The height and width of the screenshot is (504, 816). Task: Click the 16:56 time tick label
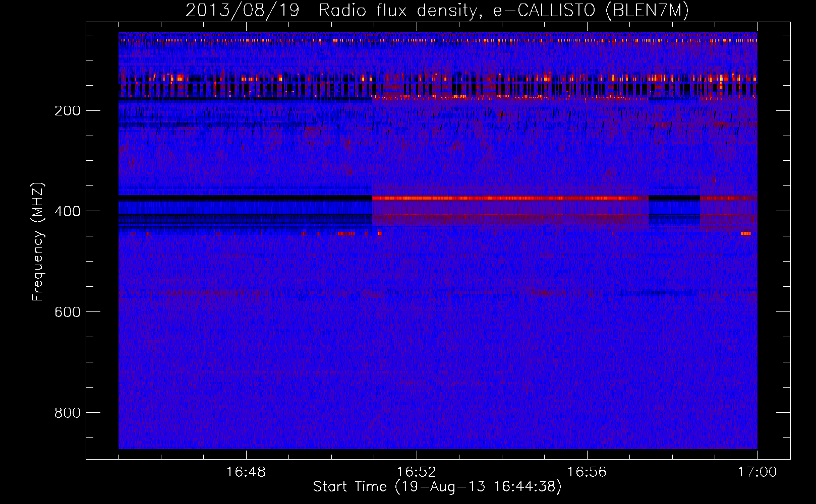[x=587, y=472]
